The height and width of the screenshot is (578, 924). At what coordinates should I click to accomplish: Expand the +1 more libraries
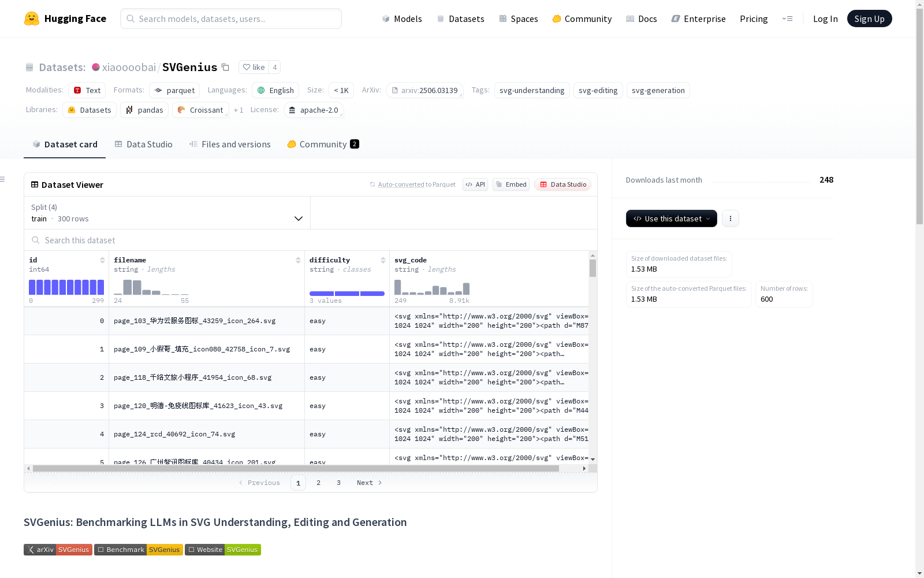click(239, 110)
